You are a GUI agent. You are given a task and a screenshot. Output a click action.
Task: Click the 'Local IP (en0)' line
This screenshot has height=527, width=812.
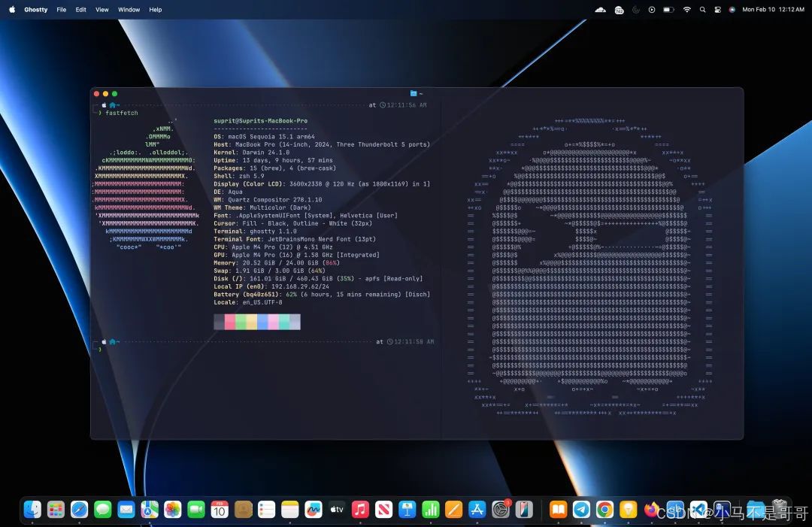[271, 286]
